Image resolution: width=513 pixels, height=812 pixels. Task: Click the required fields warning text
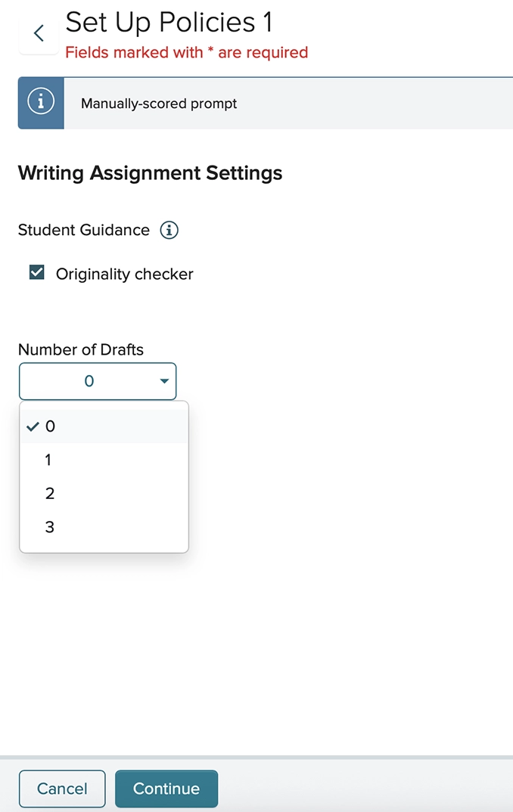(187, 52)
